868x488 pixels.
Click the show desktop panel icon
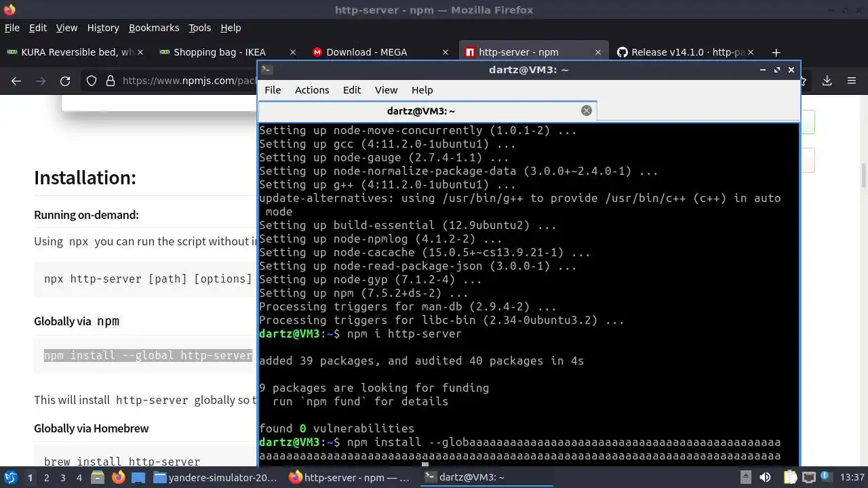click(x=138, y=477)
